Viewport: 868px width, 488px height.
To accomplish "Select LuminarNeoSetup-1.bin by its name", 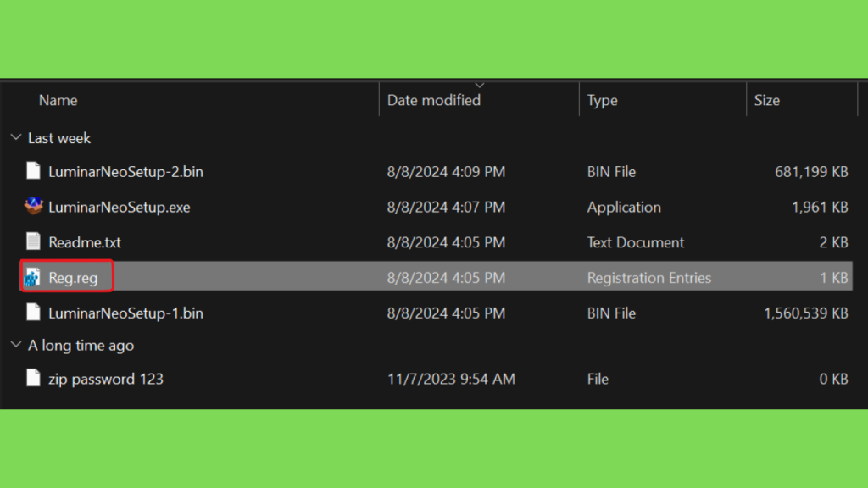I will [x=125, y=313].
